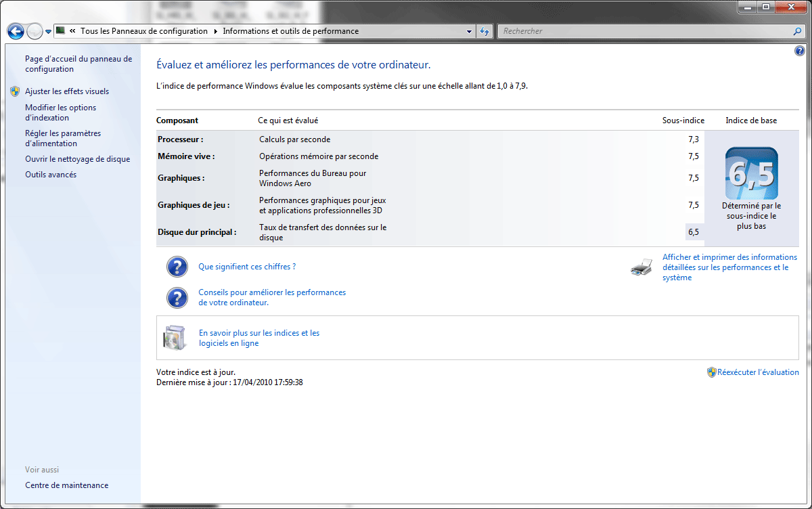Click the Composant column header
Screen dimensions: 812x509
click(x=177, y=120)
